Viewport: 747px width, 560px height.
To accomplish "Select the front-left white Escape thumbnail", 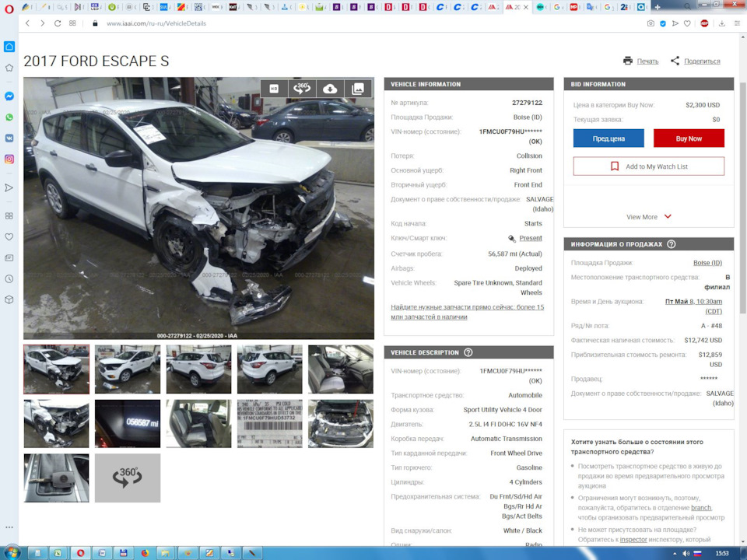I will pyautogui.click(x=127, y=369).
